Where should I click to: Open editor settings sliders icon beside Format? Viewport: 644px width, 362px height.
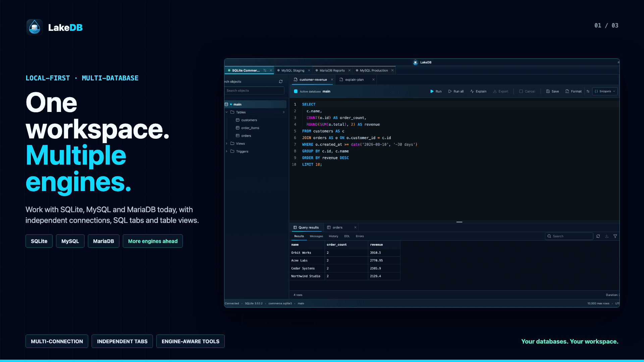point(588,92)
